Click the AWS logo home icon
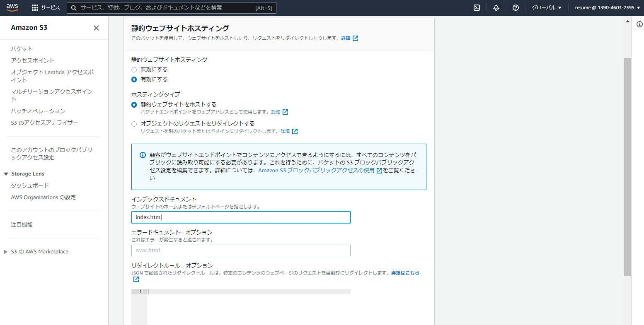The height and width of the screenshot is (325, 644). click(12, 7)
